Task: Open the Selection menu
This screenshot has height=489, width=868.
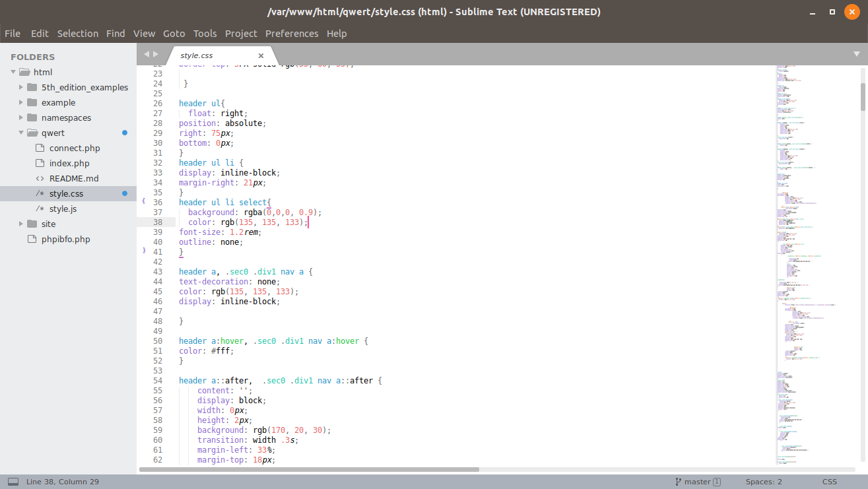Action: tap(78, 34)
